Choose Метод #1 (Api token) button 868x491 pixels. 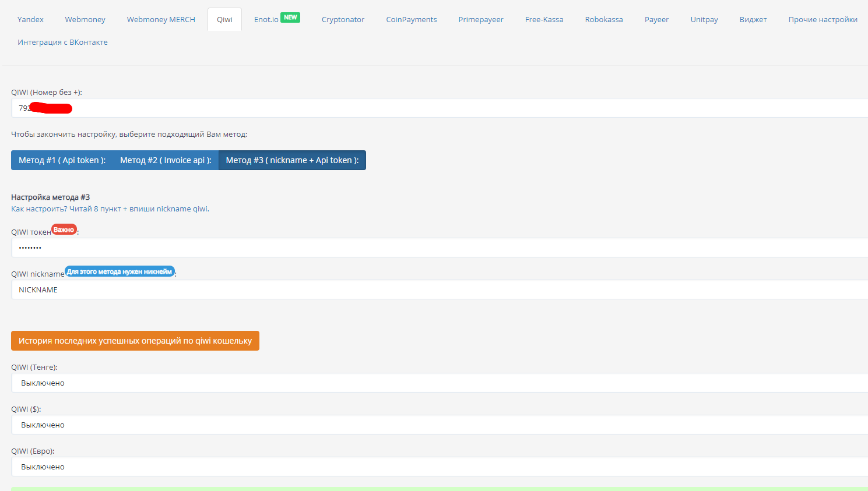pos(62,160)
